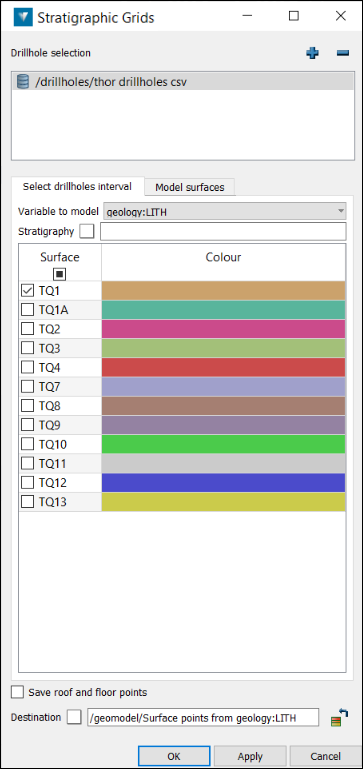
Task: Click the Colour column header
Action: 223,262
